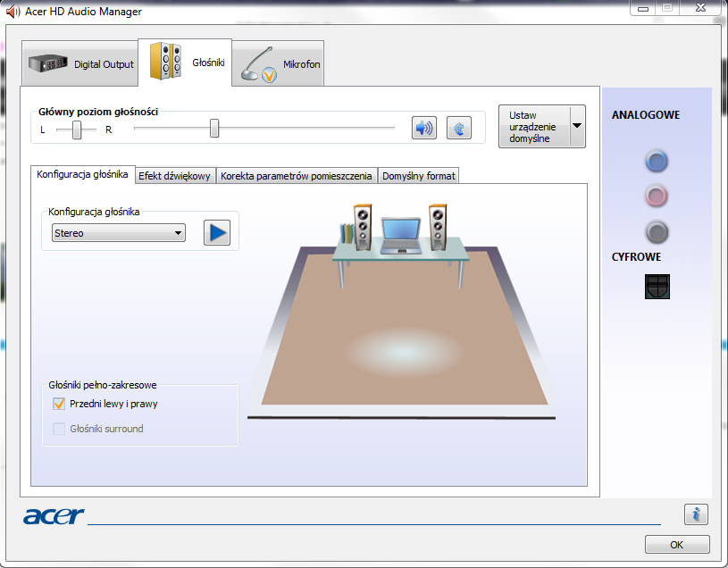Image resolution: width=728 pixels, height=568 pixels.
Task: Switch to the Domyślny format tab
Action: coord(419,176)
